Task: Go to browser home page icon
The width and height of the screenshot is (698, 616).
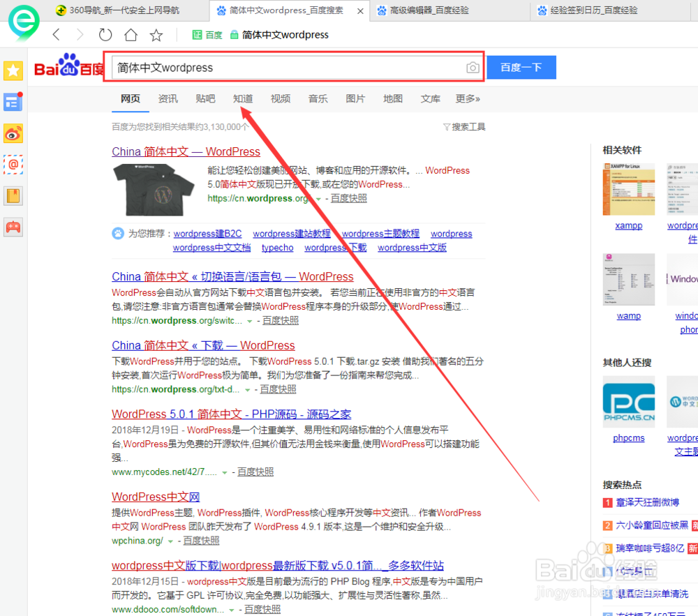Action: pos(131,35)
